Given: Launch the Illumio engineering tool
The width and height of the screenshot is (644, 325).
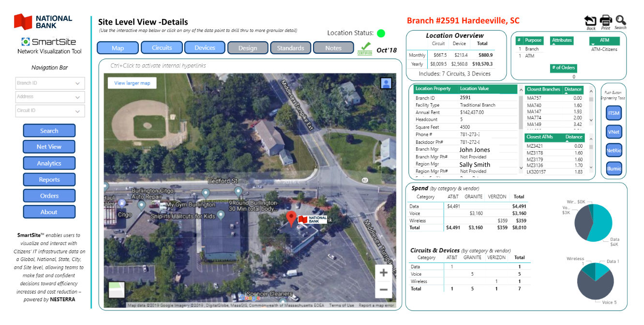Looking at the screenshot, I should click(x=614, y=169).
